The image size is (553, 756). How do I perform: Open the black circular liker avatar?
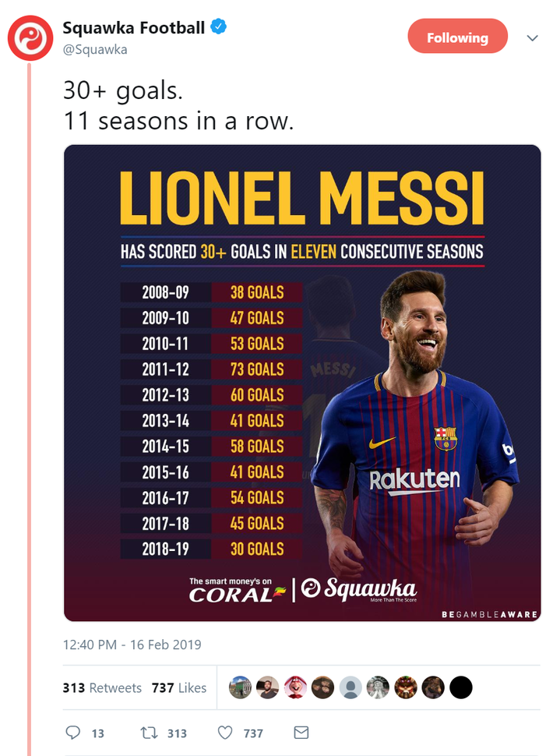coord(461,687)
